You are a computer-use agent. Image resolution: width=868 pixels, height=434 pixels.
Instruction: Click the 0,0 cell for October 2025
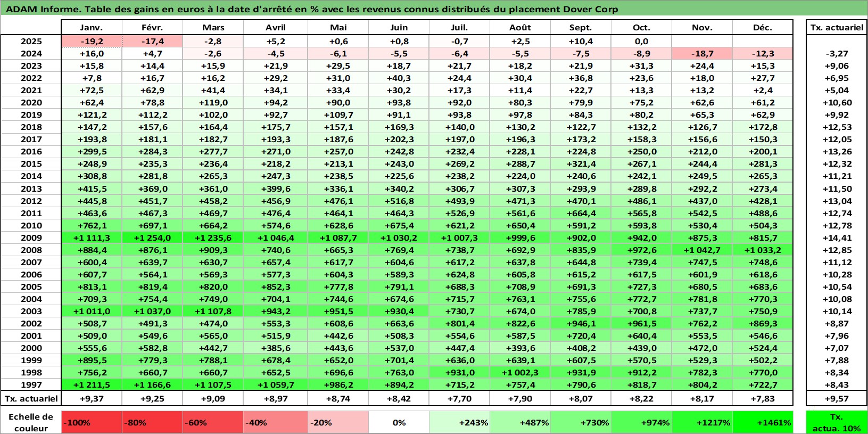(642, 42)
